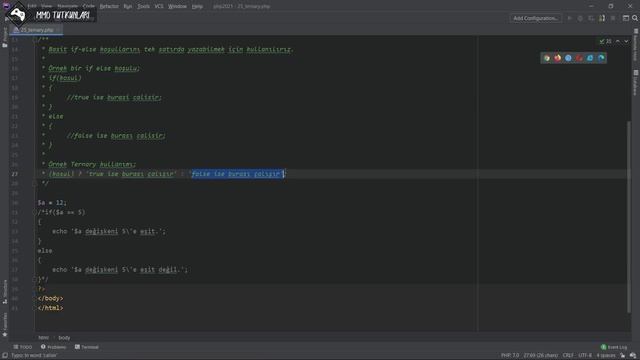Click the lock read-only status icon
This screenshot has height=360, width=640.
(622, 356)
